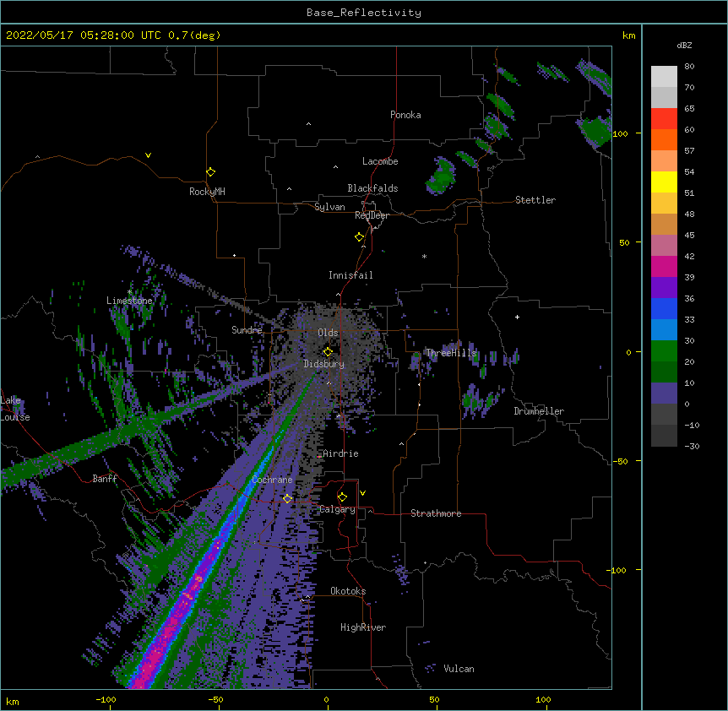Select the Lacombe city label
The width and height of the screenshot is (728, 711).
[380, 161]
